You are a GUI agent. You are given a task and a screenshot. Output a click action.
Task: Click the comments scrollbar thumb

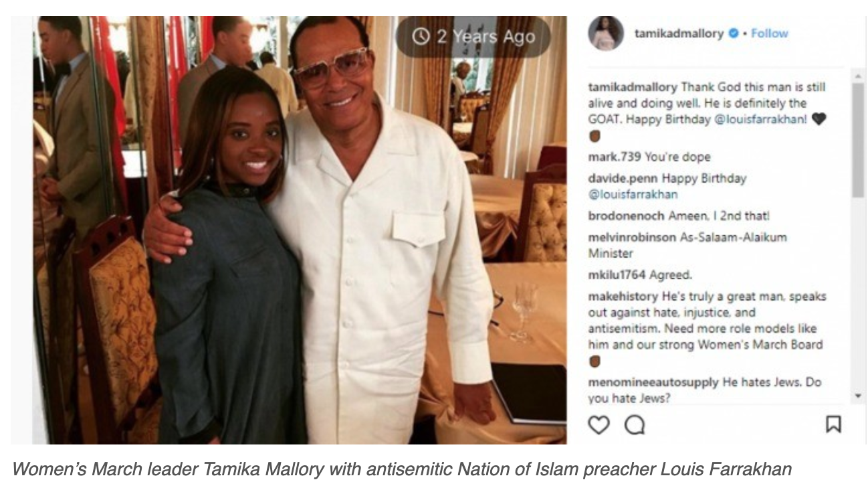pos(858,139)
